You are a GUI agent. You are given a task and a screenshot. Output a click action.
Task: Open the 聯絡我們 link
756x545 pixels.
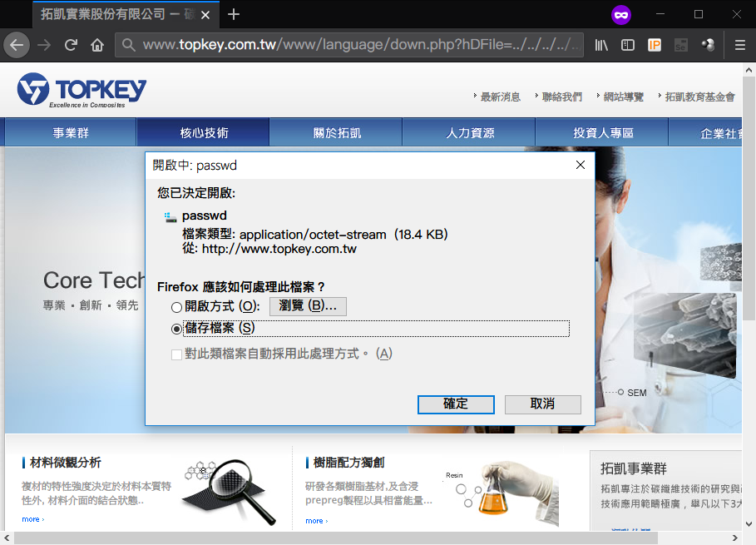pos(562,97)
